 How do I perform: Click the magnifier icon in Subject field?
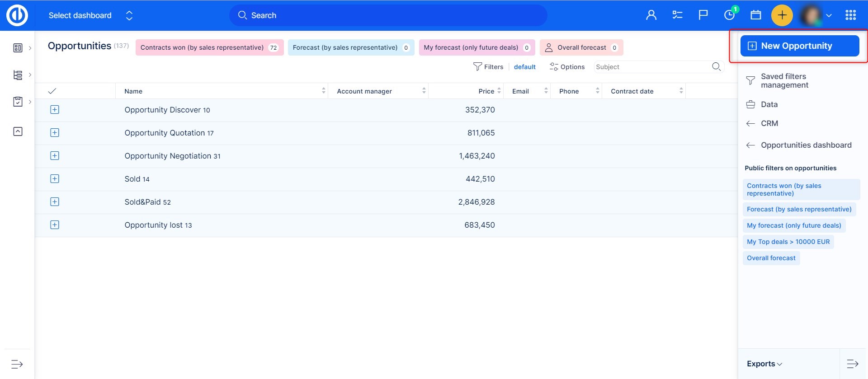click(x=716, y=67)
